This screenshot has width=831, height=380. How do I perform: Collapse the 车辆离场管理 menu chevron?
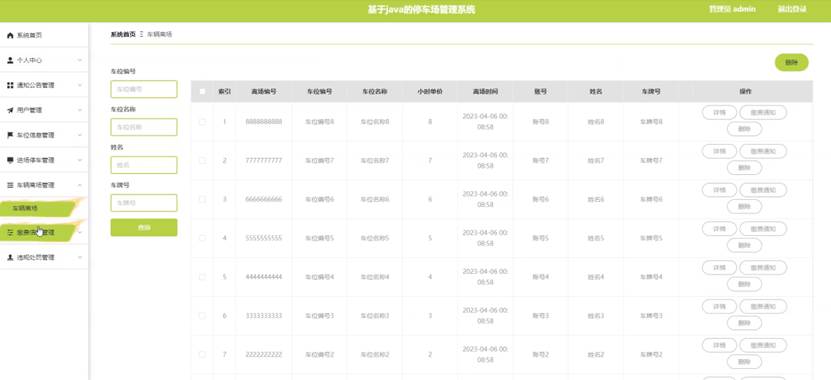[x=79, y=185]
